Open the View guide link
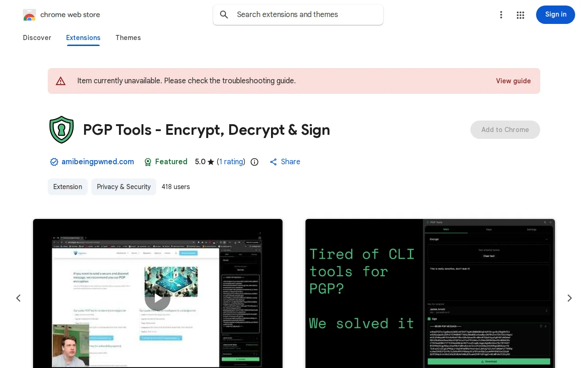 513,81
